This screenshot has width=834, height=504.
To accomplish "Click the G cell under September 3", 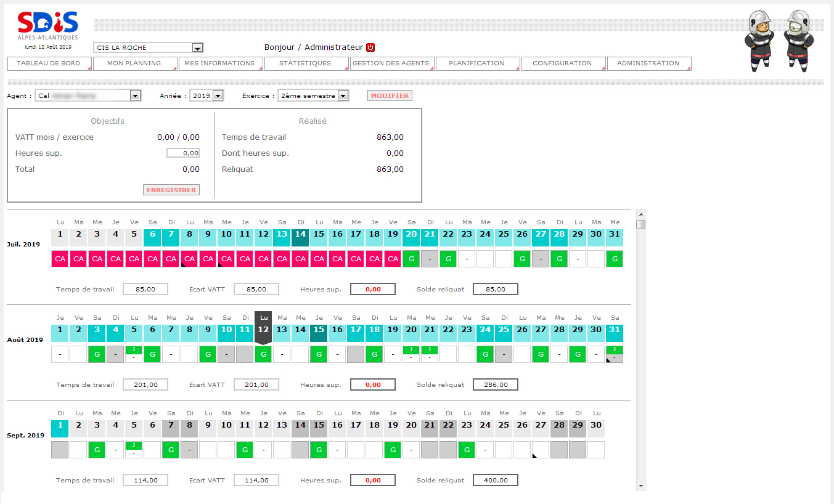I will point(97,450).
